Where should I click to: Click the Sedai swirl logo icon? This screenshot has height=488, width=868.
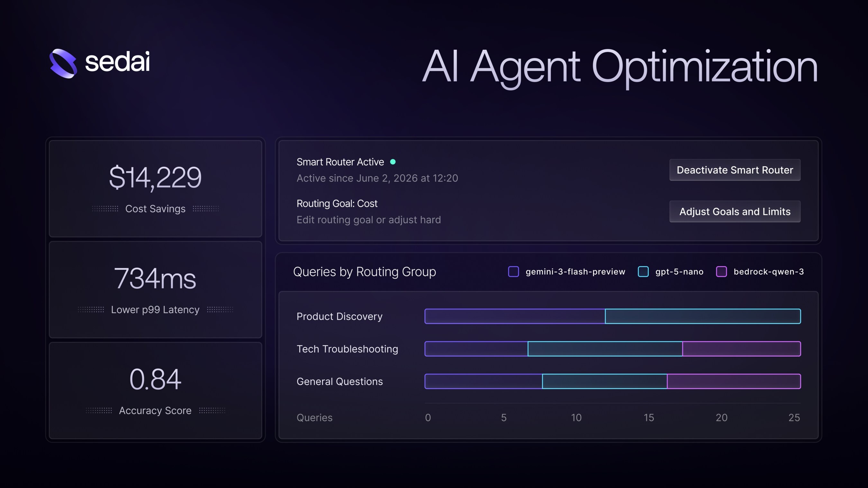pyautogui.click(x=63, y=63)
